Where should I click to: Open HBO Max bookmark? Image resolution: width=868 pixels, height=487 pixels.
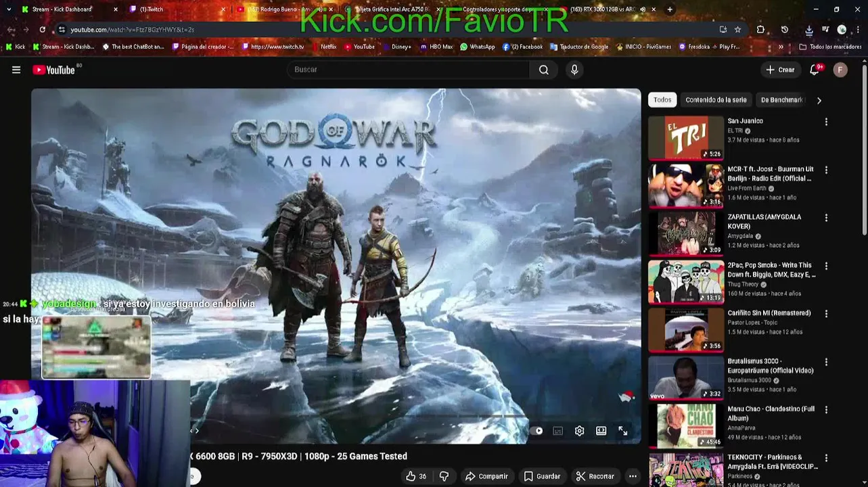(x=436, y=47)
